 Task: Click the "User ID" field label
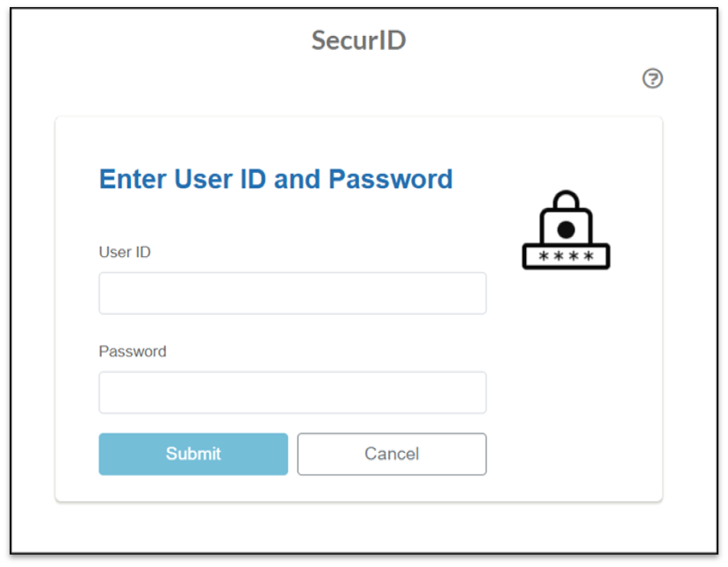[x=125, y=252]
